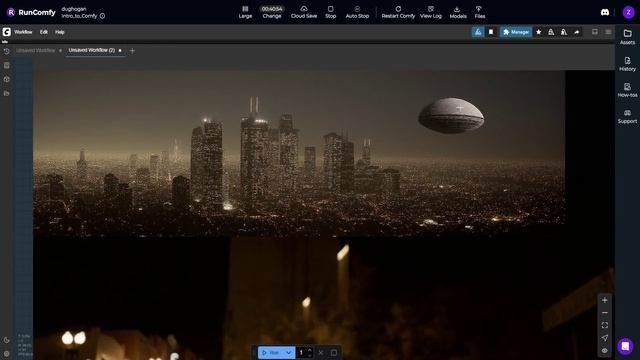This screenshot has height=360, width=640.
Task: Open the Support panel
Action: 627,116
